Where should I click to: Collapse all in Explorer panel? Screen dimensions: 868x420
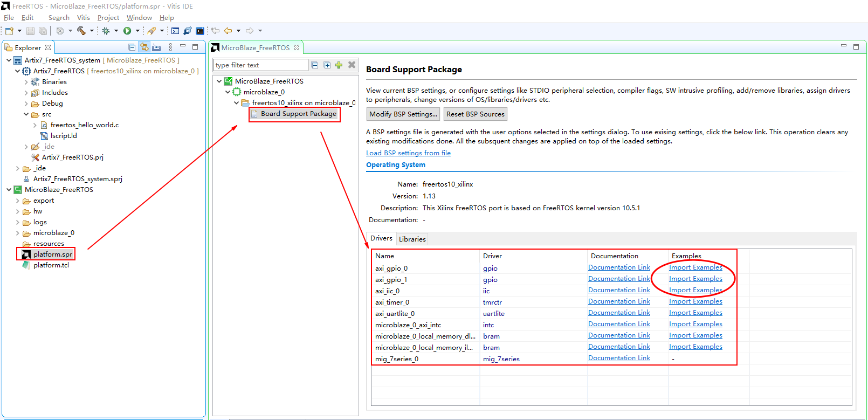pyautogui.click(x=132, y=47)
